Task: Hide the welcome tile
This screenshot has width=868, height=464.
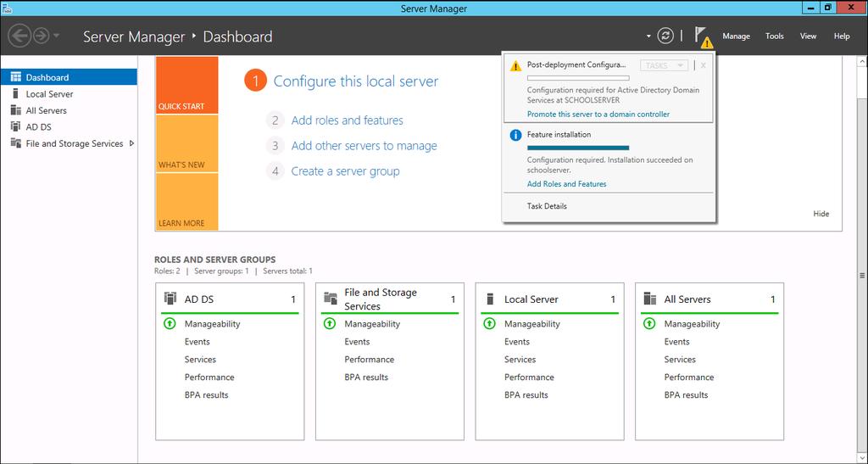Action: (x=821, y=214)
